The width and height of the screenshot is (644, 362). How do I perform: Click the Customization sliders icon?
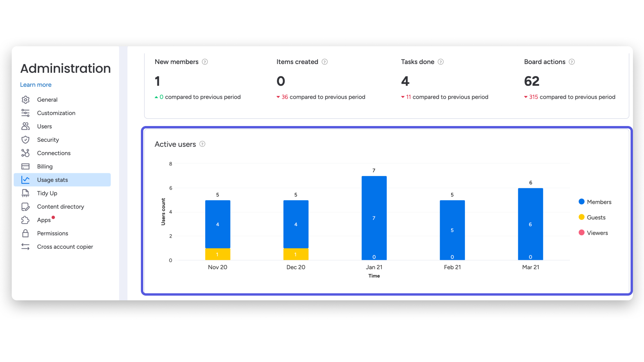pos(25,113)
